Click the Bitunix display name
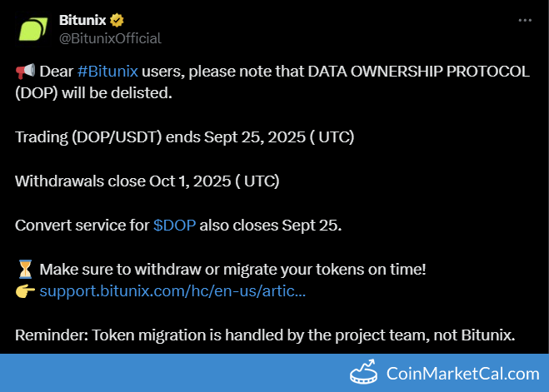 [x=82, y=20]
